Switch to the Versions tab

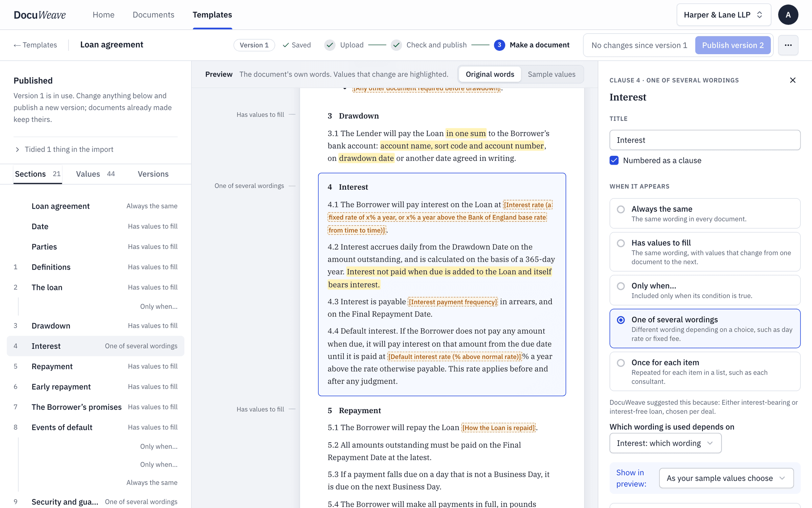tap(153, 174)
